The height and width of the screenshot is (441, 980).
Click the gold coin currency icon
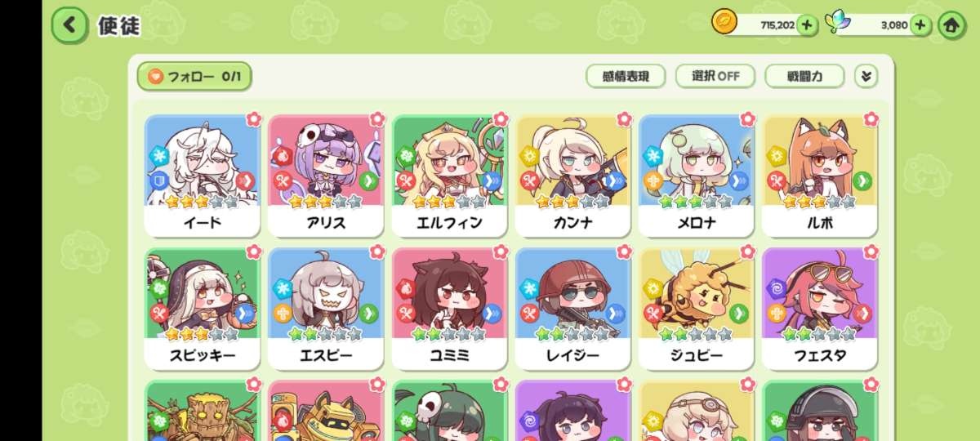coord(724,23)
